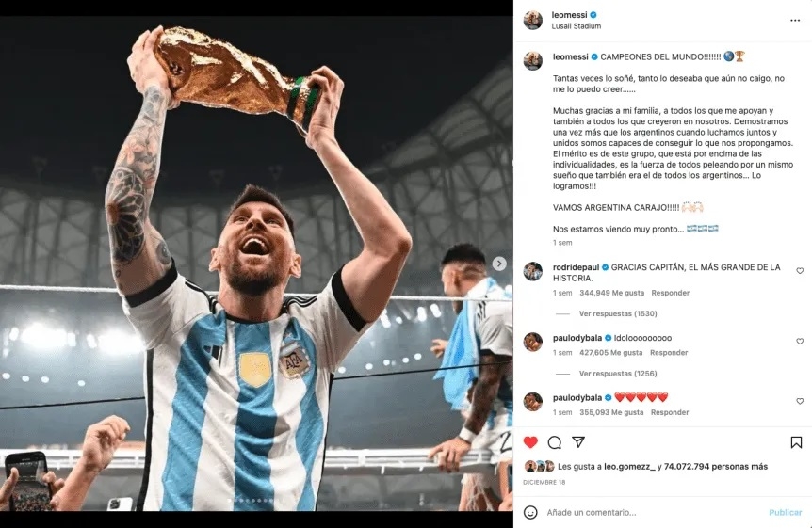This screenshot has width=812, height=528.
Task: Like rodridepaul's comment heart
Action: click(800, 271)
